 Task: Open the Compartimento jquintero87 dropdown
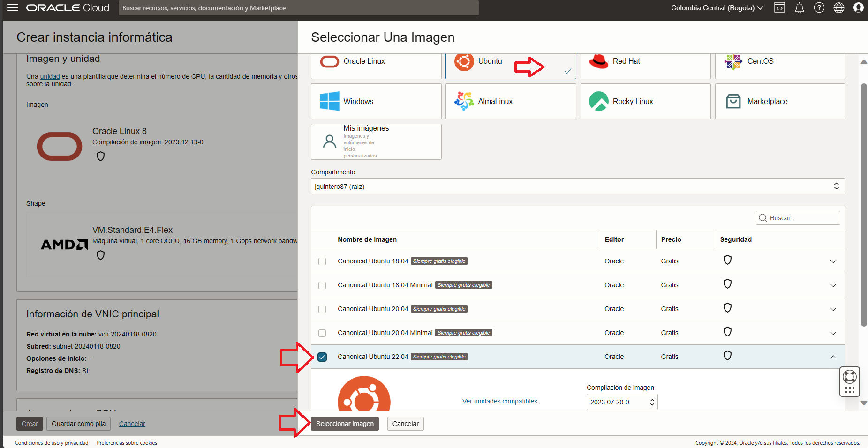578,187
